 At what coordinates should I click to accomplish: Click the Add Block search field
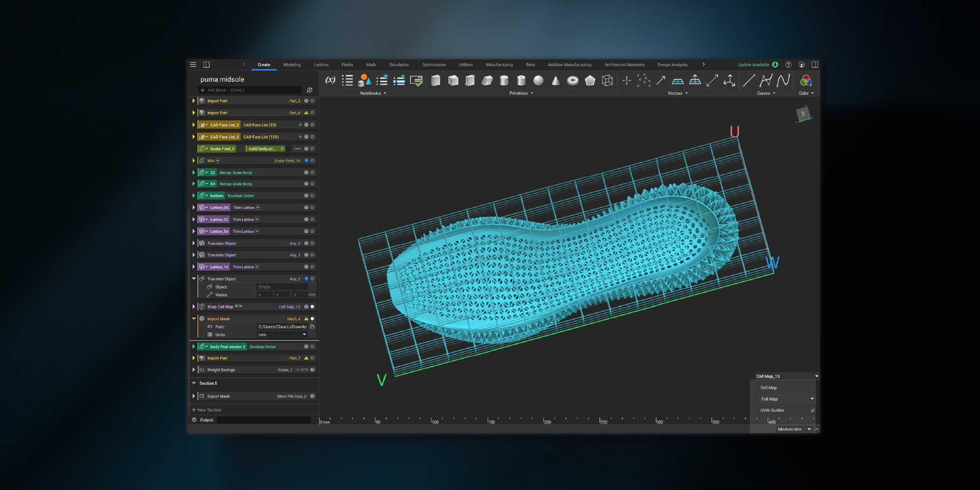coord(250,90)
